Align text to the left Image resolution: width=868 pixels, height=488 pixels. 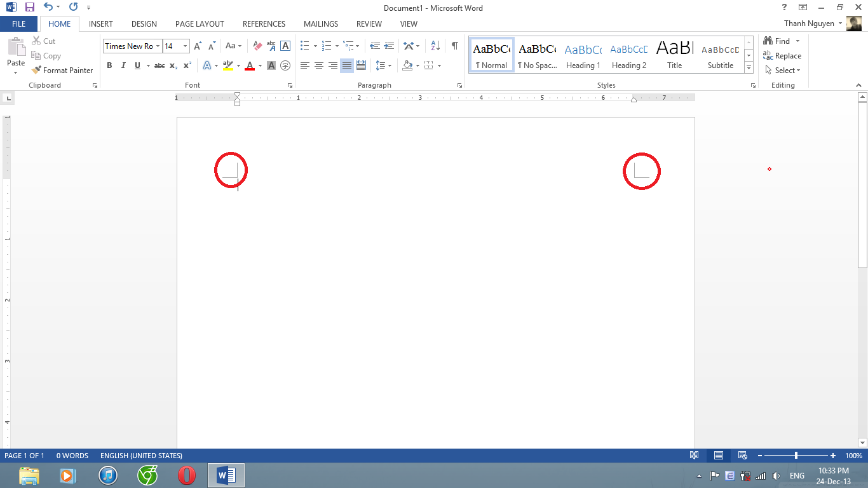[x=305, y=65]
